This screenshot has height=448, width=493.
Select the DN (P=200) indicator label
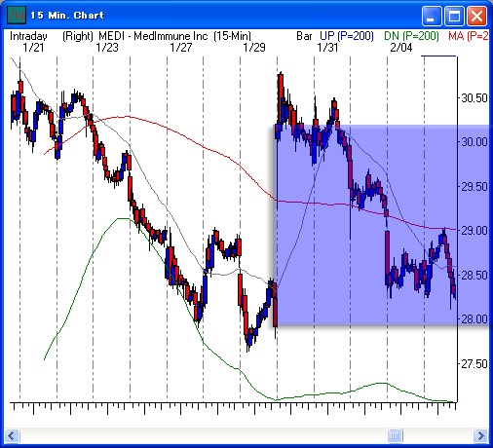[x=411, y=36]
